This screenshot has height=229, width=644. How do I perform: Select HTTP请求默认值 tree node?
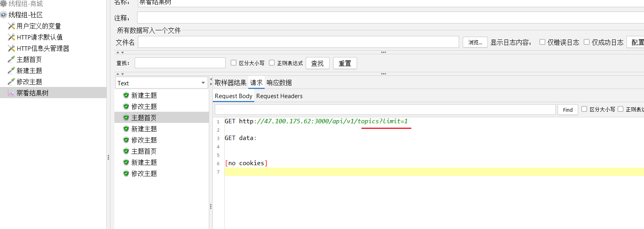click(39, 37)
